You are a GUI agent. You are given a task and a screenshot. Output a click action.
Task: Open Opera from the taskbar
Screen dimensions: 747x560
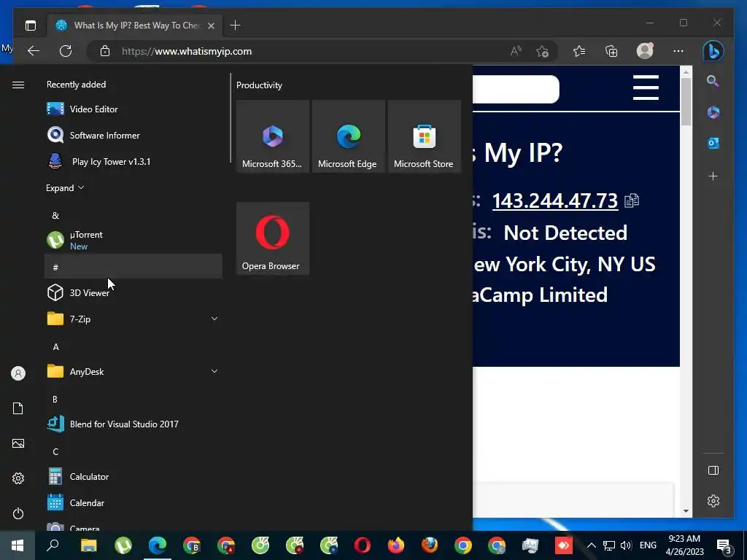point(362,545)
